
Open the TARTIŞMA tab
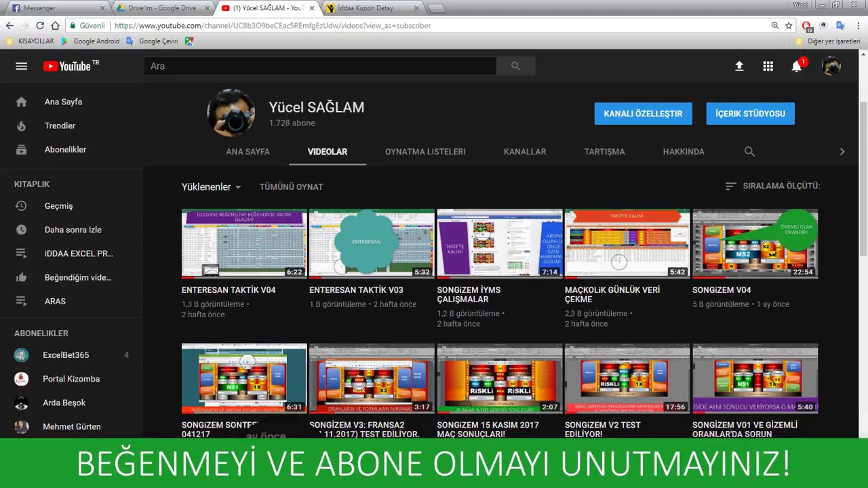point(605,152)
